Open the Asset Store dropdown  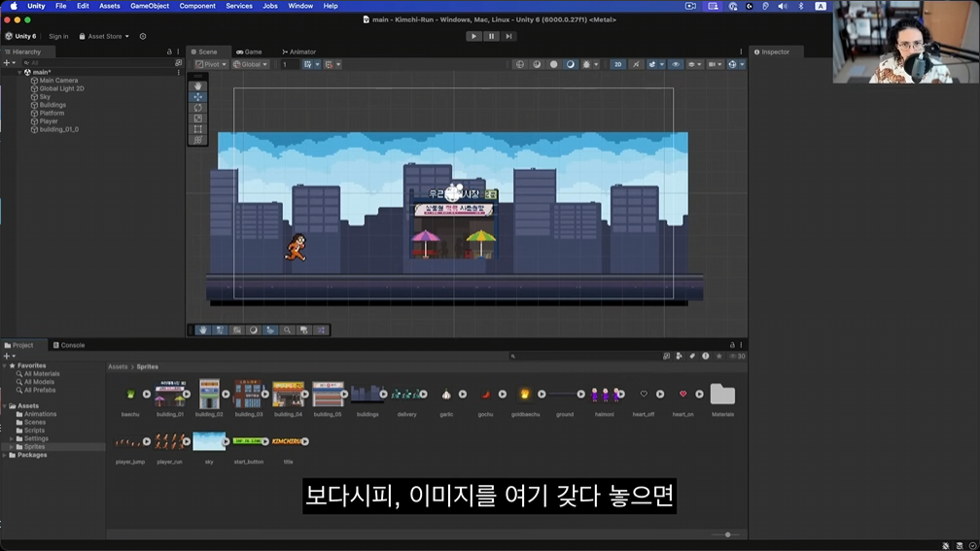tap(104, 36)
